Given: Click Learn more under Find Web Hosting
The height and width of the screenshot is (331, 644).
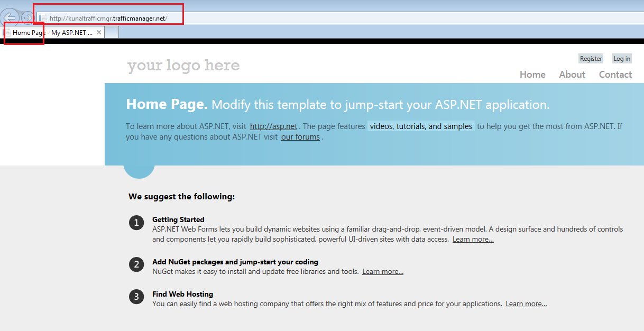Looking at the screenshot, I should [x=526, y=304].
